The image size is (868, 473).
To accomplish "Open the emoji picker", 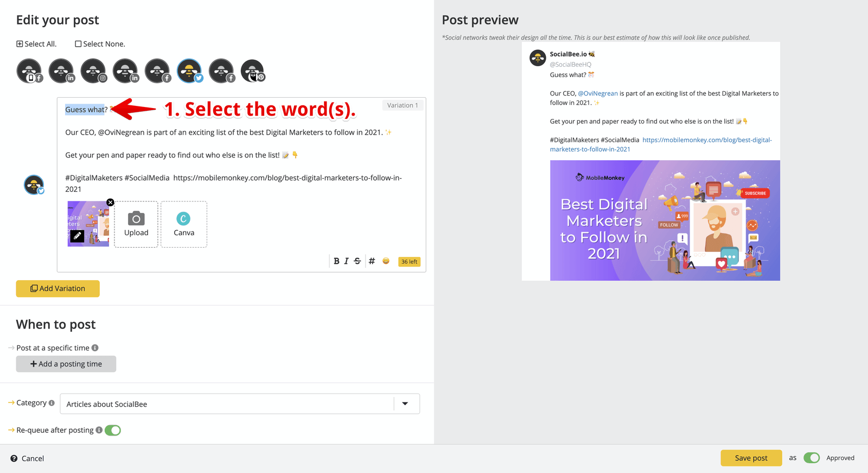I will point(386,261).
